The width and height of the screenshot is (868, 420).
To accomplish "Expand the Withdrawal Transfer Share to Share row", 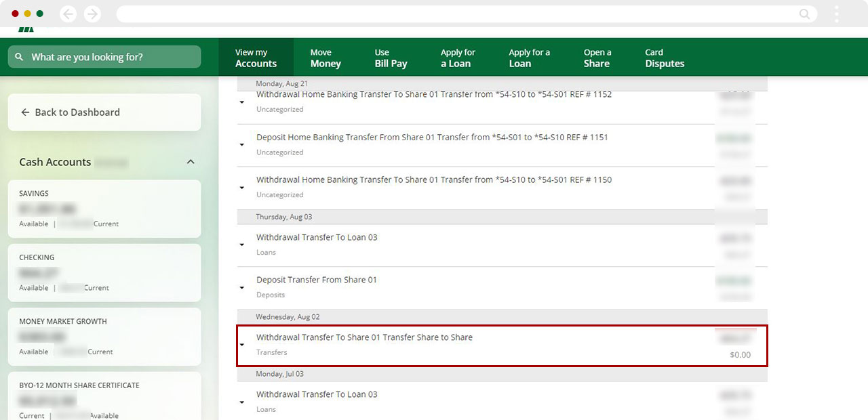I will [x=242, y=345].
